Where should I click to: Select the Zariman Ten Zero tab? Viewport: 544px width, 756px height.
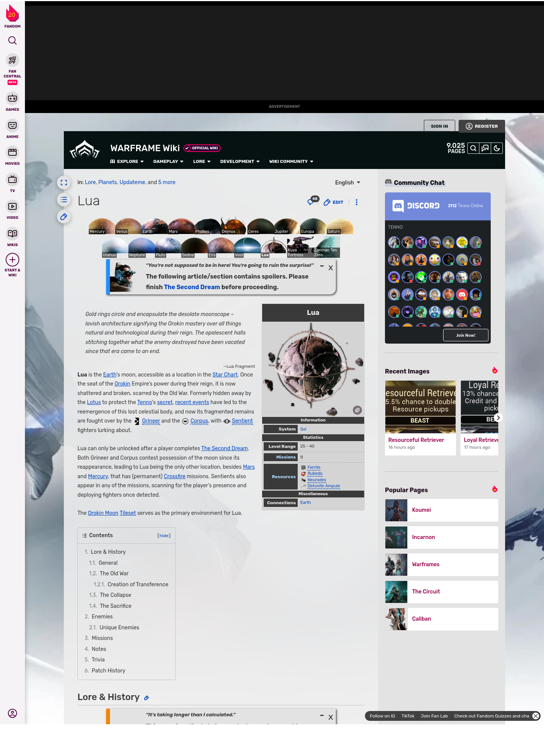(326, 247)
